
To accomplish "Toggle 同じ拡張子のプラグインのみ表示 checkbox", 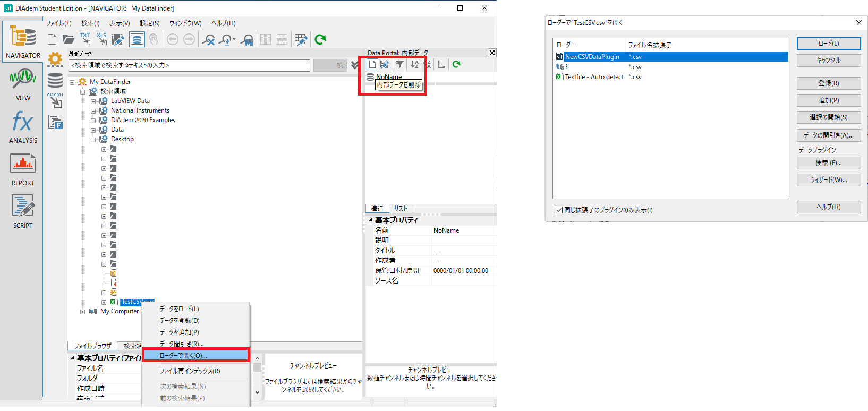I will pos(559,210).
